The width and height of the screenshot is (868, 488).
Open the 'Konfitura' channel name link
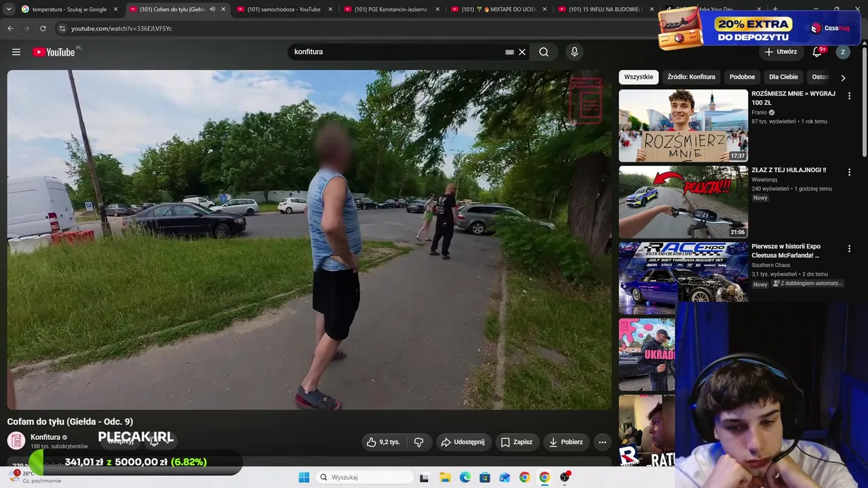tap(45, 437)
